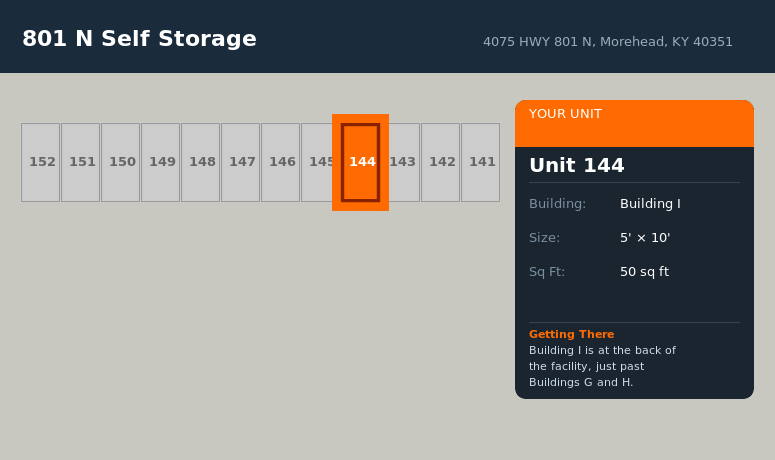The image size is (775, 460).
Task: Click unit 151 in the row
Action: [81, 162]
